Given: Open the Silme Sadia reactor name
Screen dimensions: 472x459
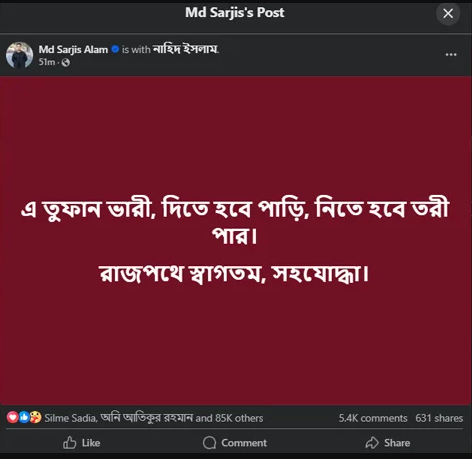Looking at the screenshot, I should [71, 418].
